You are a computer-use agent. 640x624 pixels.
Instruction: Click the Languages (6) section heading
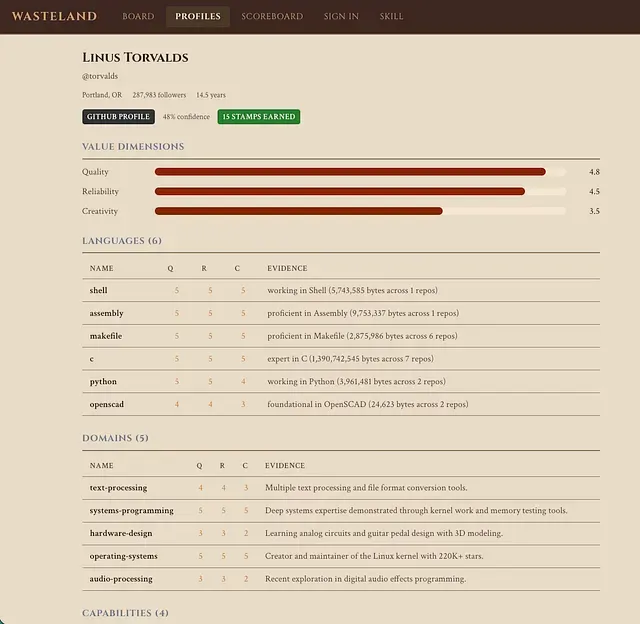click(x=121, y=241)
